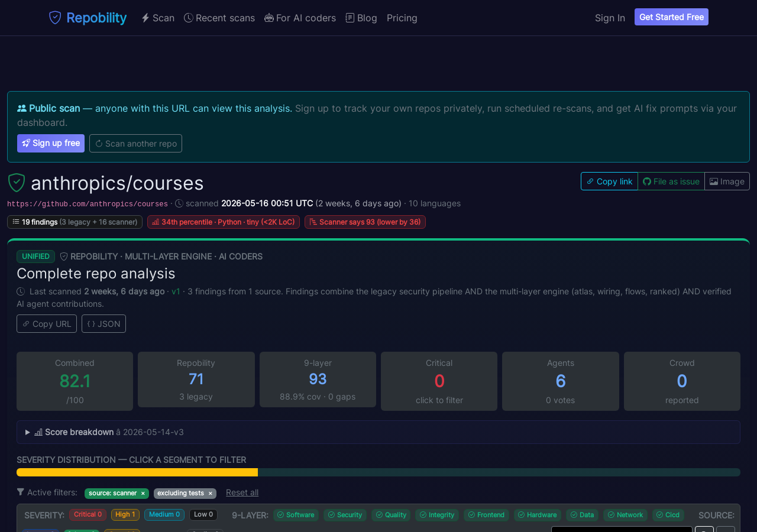Open the JSON view button

tap(103, 323)
